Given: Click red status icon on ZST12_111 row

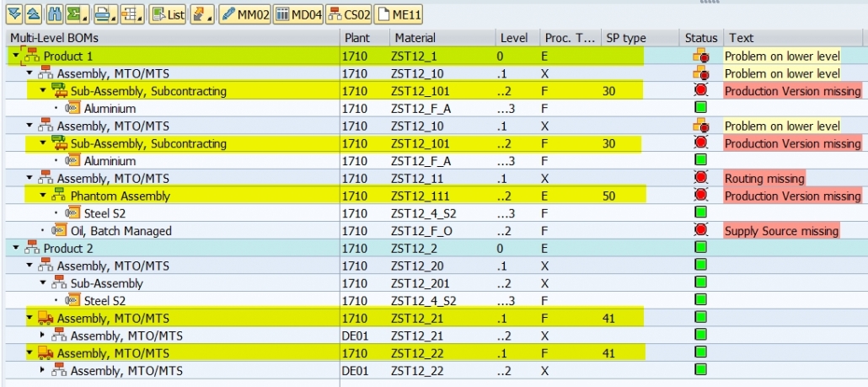Looking at the screenshot, I should (x=701, y=196).
